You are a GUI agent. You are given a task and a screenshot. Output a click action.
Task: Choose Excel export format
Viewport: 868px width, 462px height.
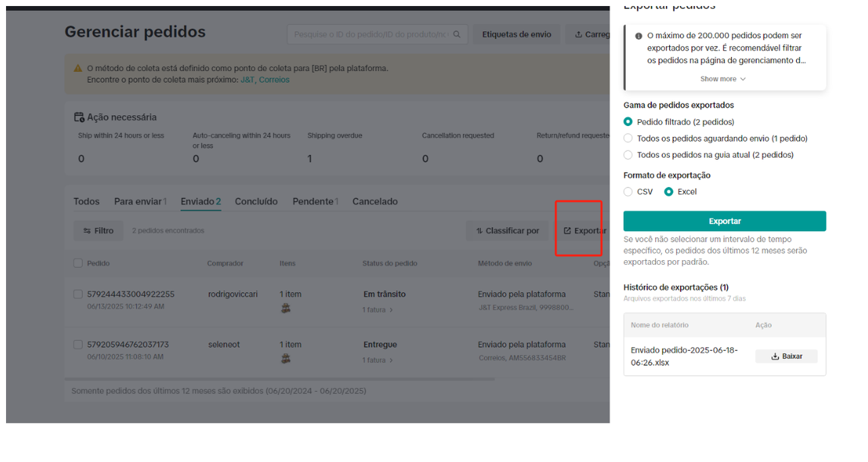(x=669, y=192)
